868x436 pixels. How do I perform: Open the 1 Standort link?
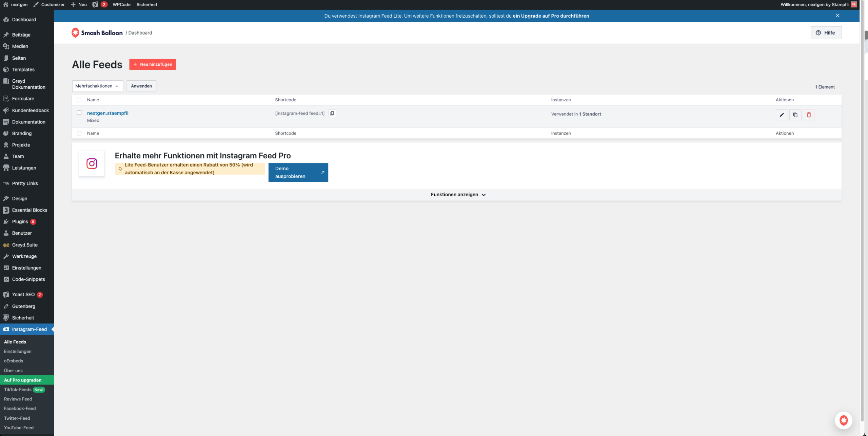590,114
